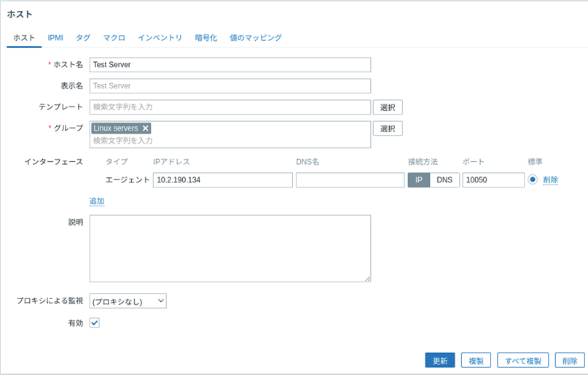Switch connection method to DNS
The width and height of the screenshot is (588, 375).
[444, 180]
